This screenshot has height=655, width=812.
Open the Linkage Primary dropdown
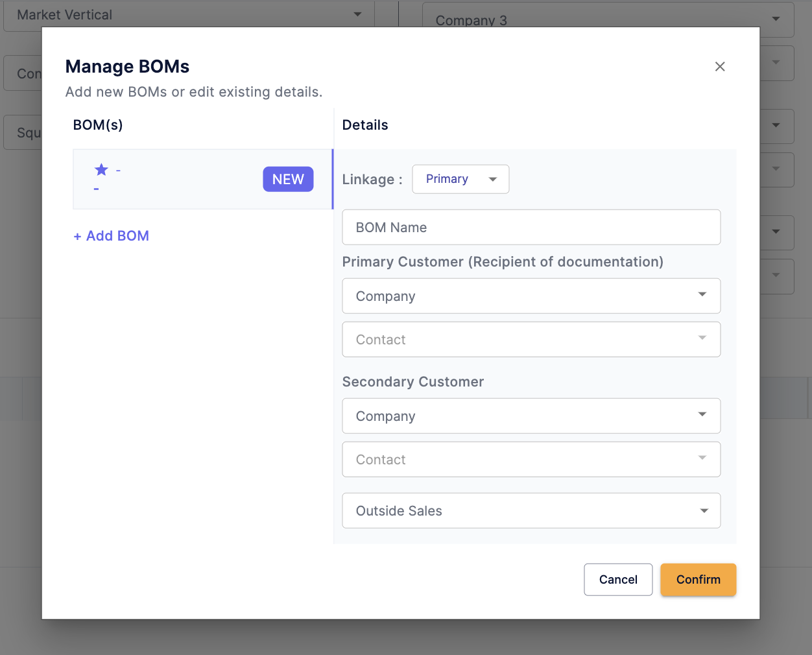tap(460, 179)
